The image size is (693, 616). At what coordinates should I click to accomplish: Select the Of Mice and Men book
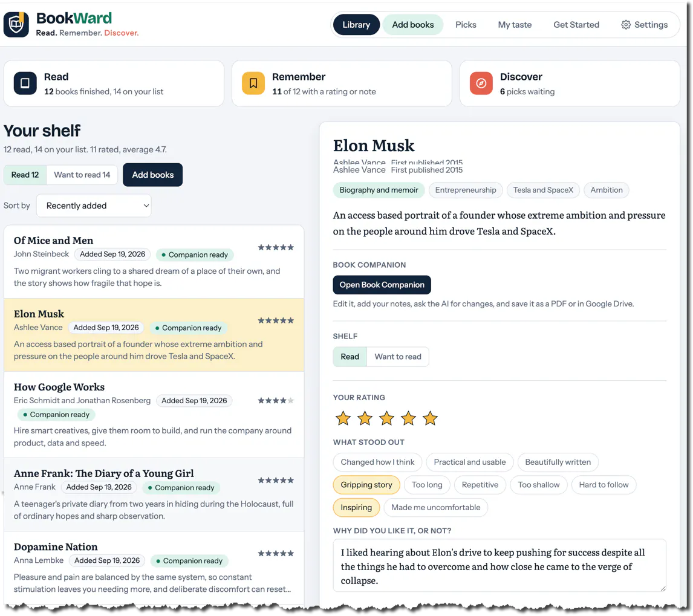click(154, 262)
